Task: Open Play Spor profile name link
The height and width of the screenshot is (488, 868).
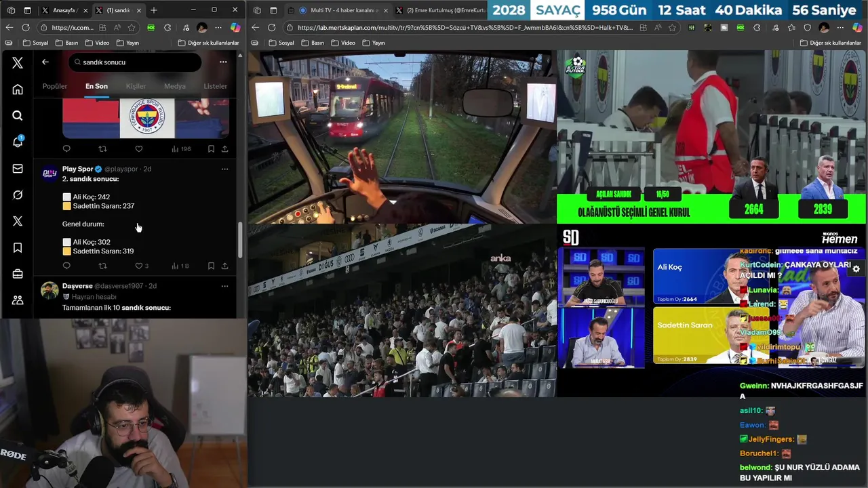Action: point(77,169)
